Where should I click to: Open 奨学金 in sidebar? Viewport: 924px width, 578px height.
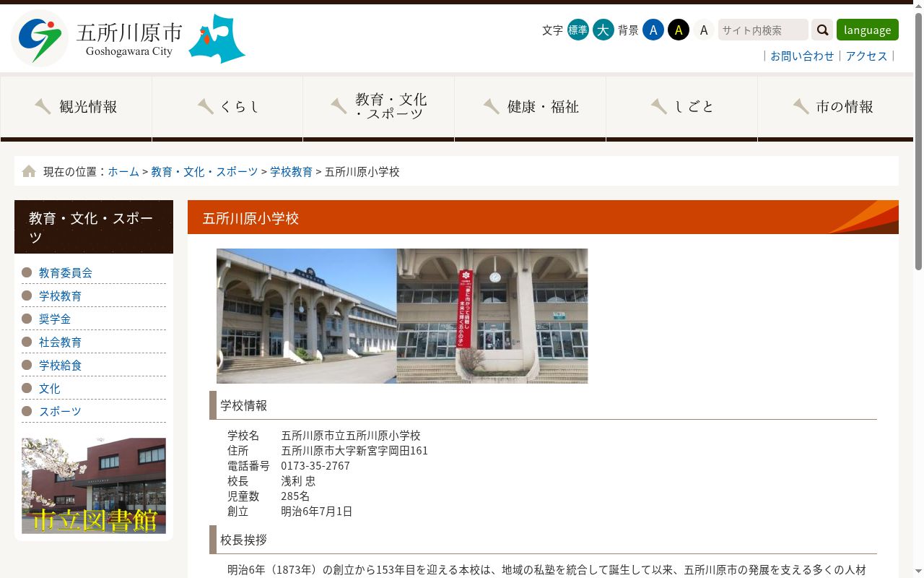coord(55,319)
